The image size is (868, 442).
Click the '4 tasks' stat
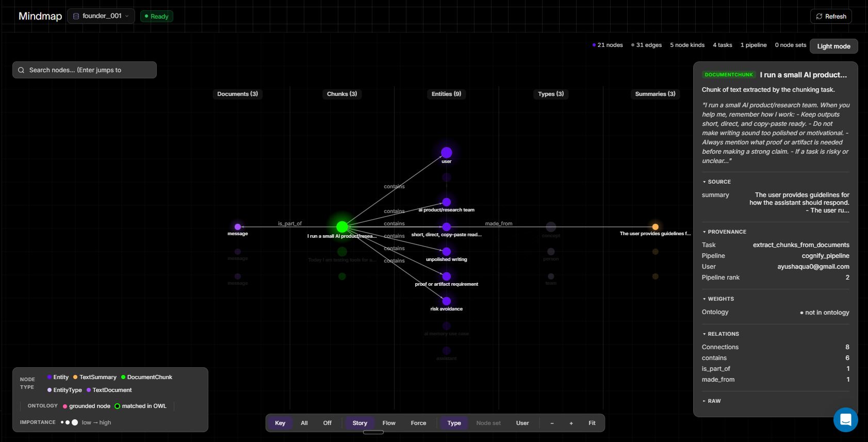coord(723,45)
